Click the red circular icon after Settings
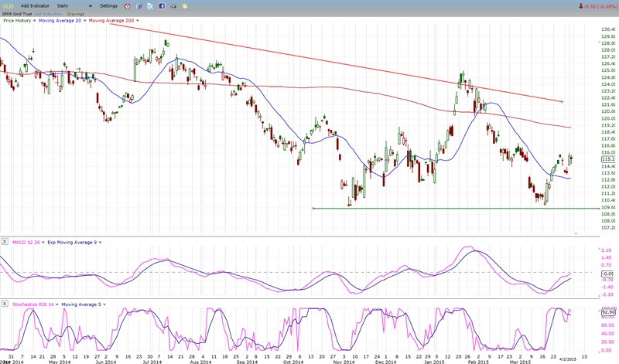 [x=127, y=5]
